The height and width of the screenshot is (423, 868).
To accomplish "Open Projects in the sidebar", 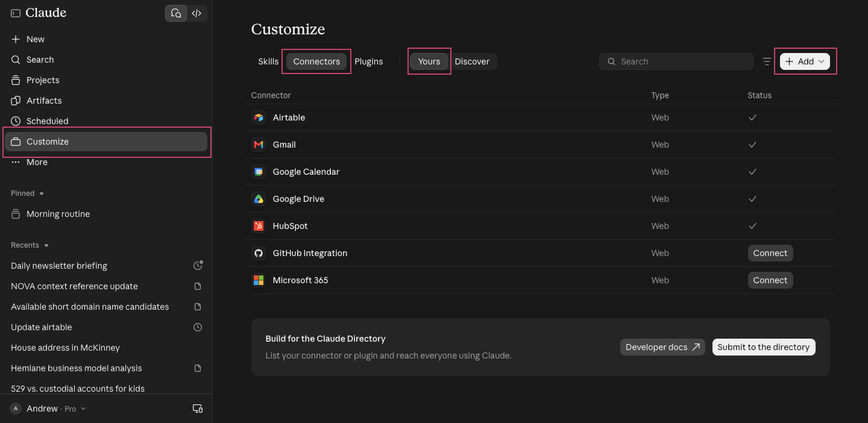I will click(106, 80).
